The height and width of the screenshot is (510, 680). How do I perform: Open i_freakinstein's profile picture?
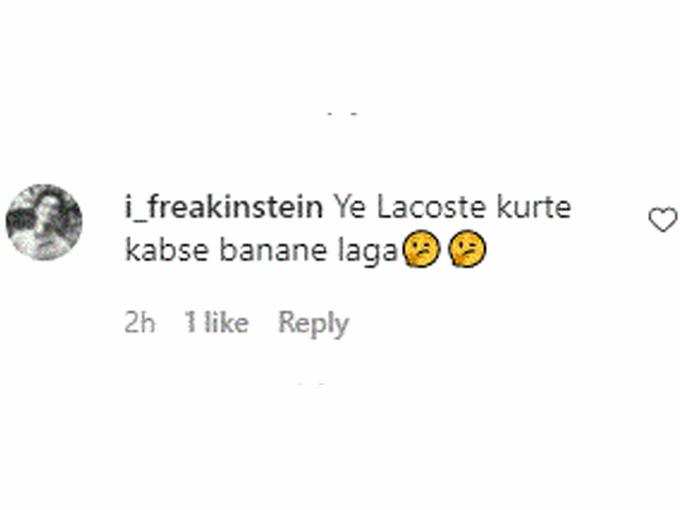click(x=44, y=222)
